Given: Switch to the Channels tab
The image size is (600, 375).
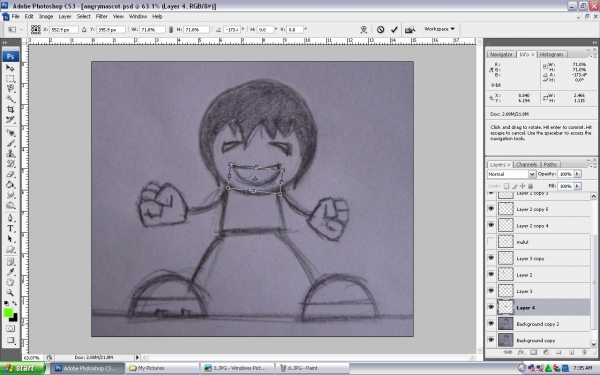Looking at the screenshot, I should click(526, 165).
